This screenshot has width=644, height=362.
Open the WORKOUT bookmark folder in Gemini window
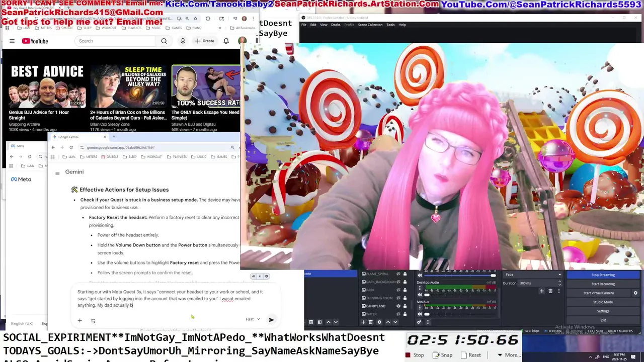click(152, 157)
